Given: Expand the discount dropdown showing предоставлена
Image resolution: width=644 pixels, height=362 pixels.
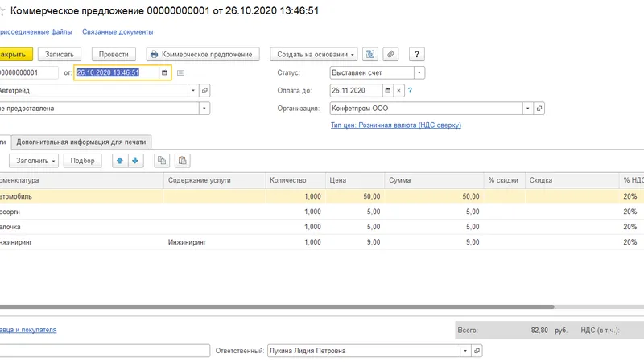Looking at the screenshot, I should coord(204,109).
